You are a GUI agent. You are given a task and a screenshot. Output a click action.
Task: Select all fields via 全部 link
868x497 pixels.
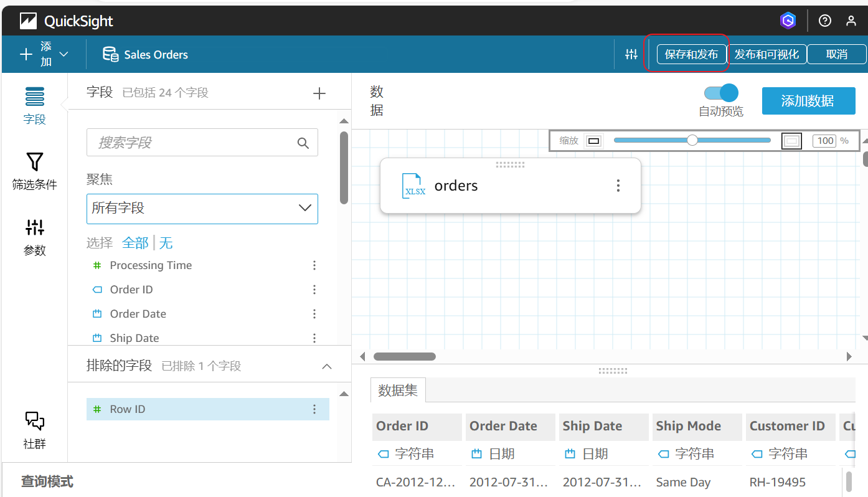(135, 243)
